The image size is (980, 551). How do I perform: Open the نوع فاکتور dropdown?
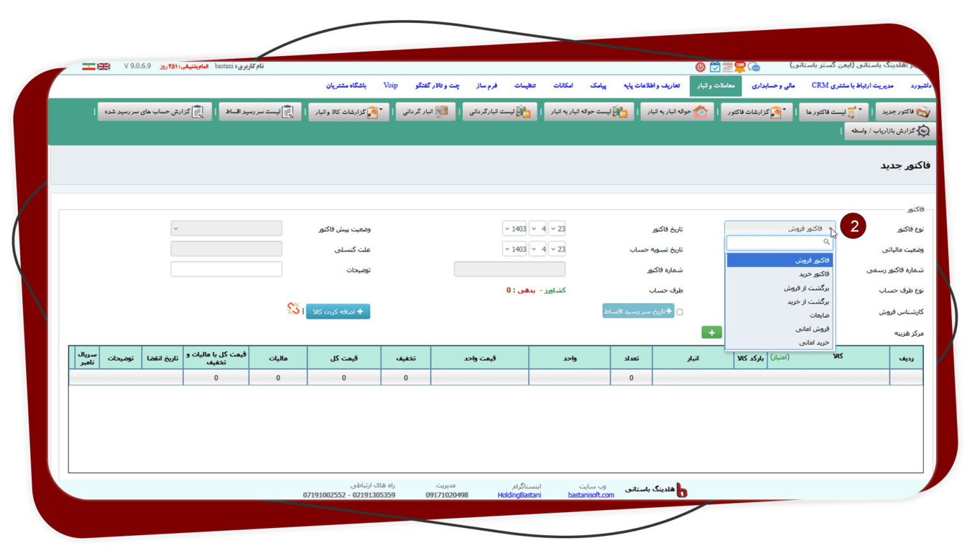[780, 228]
